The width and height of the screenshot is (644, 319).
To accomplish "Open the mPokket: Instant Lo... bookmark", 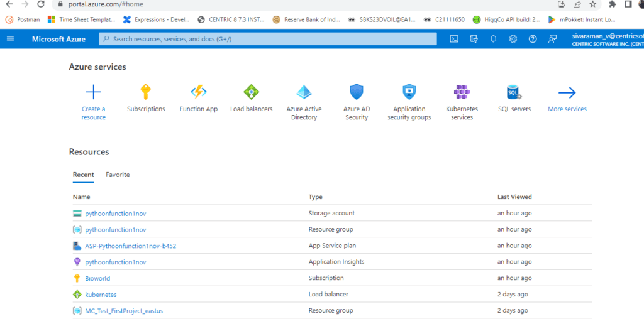I will tap(581, 19).
